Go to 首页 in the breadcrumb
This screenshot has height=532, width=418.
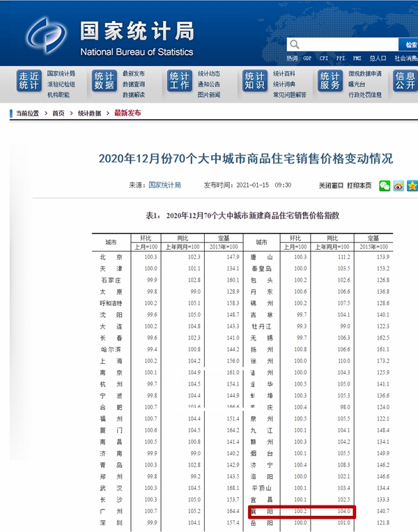(x=59, y=113)
